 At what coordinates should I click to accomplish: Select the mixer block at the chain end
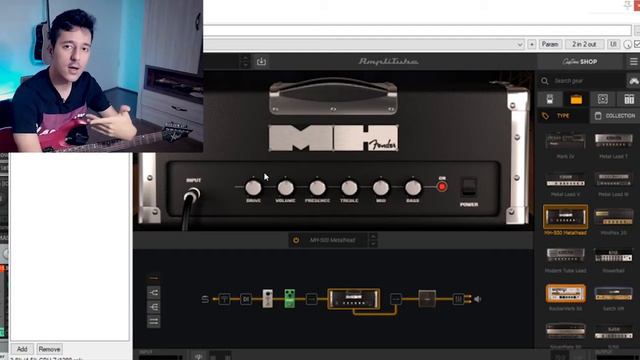(458, 299)
